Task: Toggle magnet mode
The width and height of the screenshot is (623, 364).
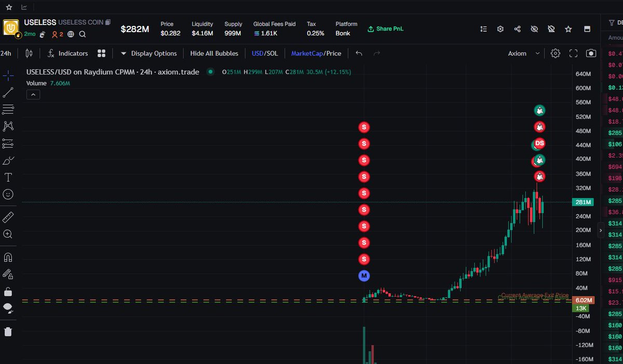Action: [8, 257]
